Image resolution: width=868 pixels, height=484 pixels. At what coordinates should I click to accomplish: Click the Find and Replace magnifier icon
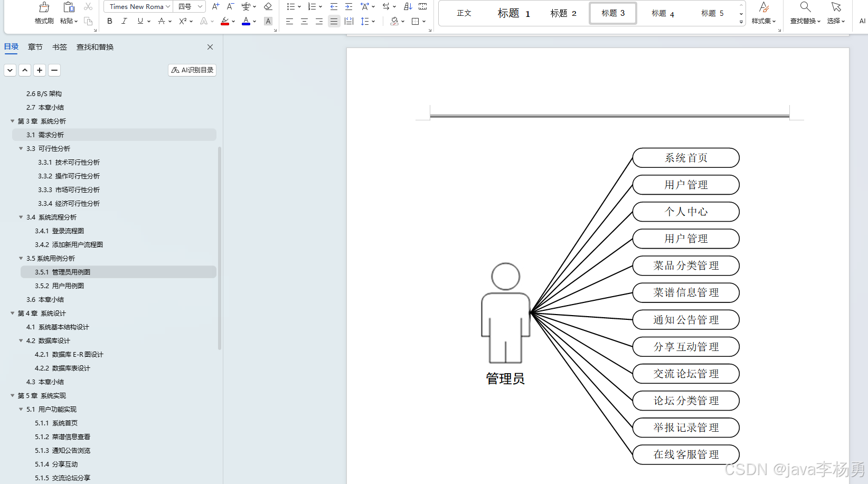coord(805,7)
